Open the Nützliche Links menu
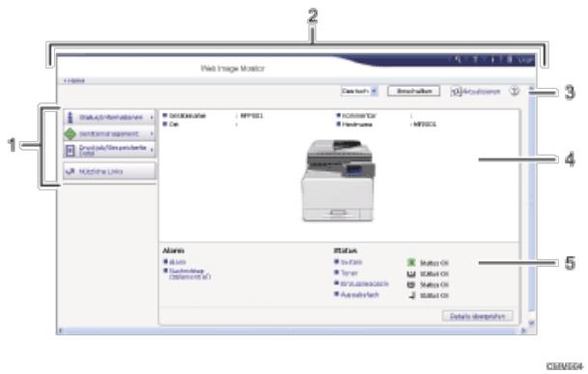Image resolution: width=588 pixels, height=374 pixels. click(x=109, y=172)
